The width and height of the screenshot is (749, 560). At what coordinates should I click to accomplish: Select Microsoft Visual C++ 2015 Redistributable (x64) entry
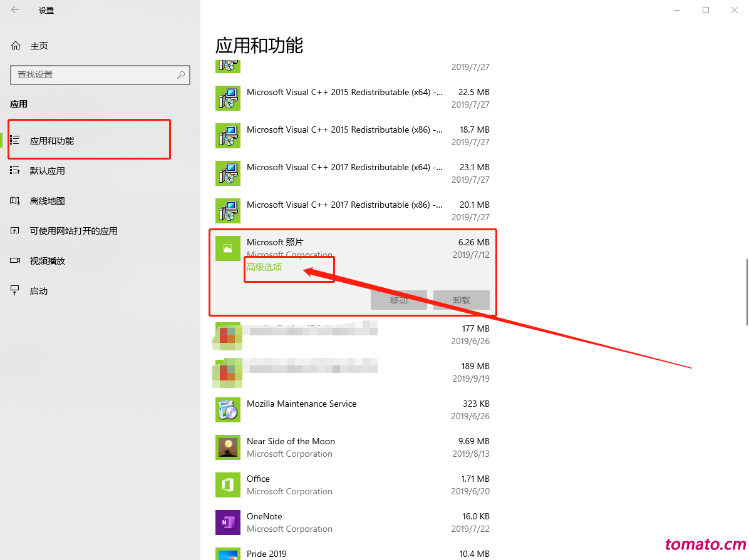coord(344,92)
